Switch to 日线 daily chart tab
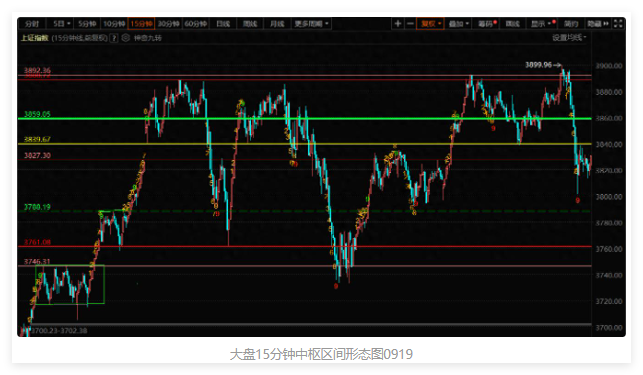Image resolution: width=643 pixels, height=375 pixels. point(223,24)
